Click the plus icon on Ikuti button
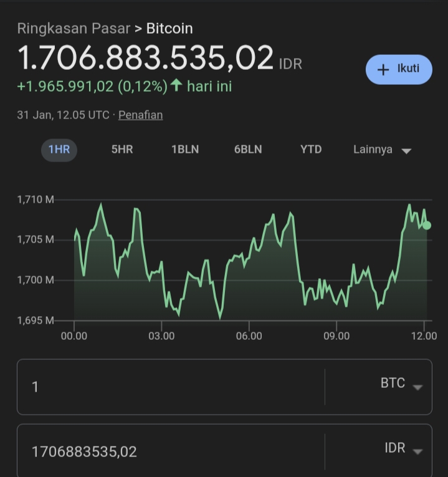 [x=383, y=70]
